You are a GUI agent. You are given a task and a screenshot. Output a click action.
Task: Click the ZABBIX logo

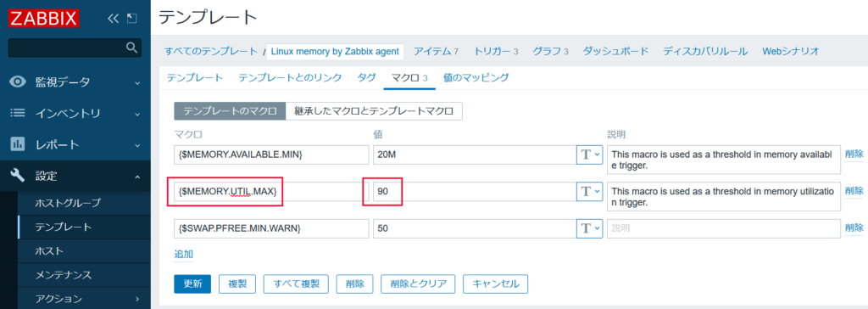[44, 19]
